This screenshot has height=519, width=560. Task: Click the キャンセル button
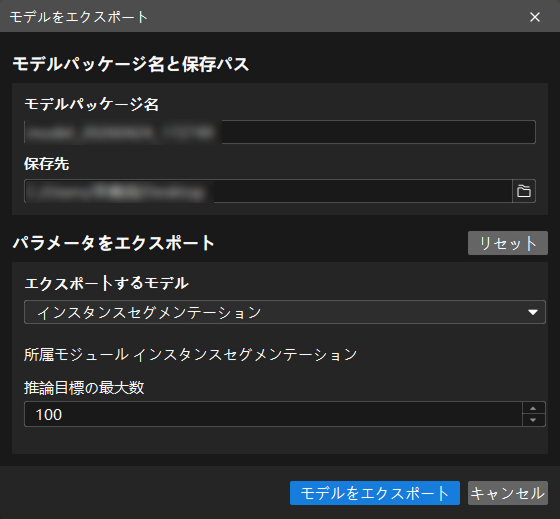[x=508, y=493]
